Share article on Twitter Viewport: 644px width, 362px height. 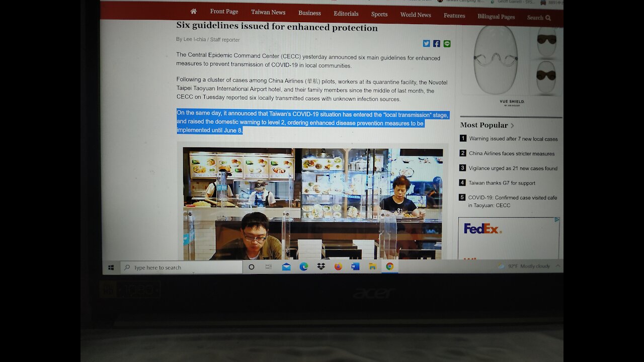pos(426,44)
